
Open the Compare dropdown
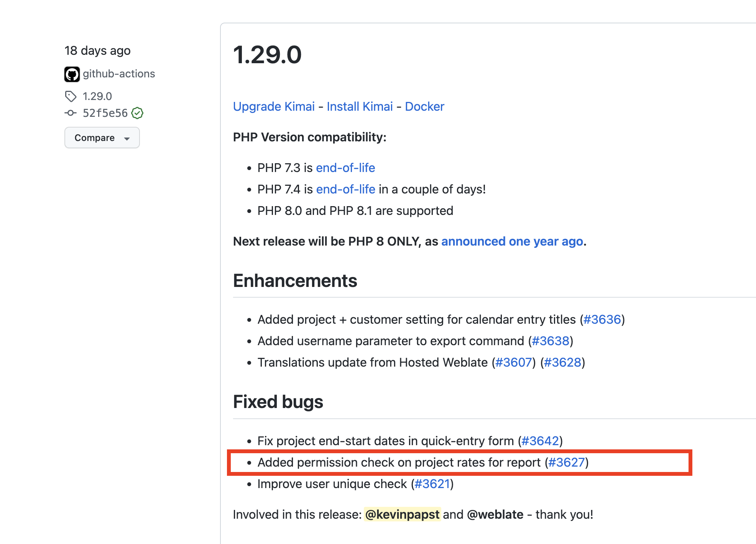102,138
